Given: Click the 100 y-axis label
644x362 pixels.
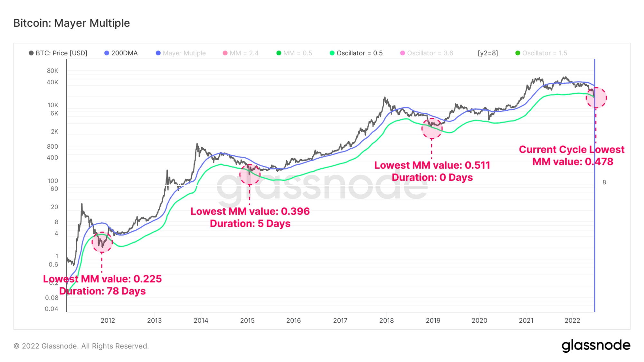Looking at the screenshot, I should click(x=53, y=181).
